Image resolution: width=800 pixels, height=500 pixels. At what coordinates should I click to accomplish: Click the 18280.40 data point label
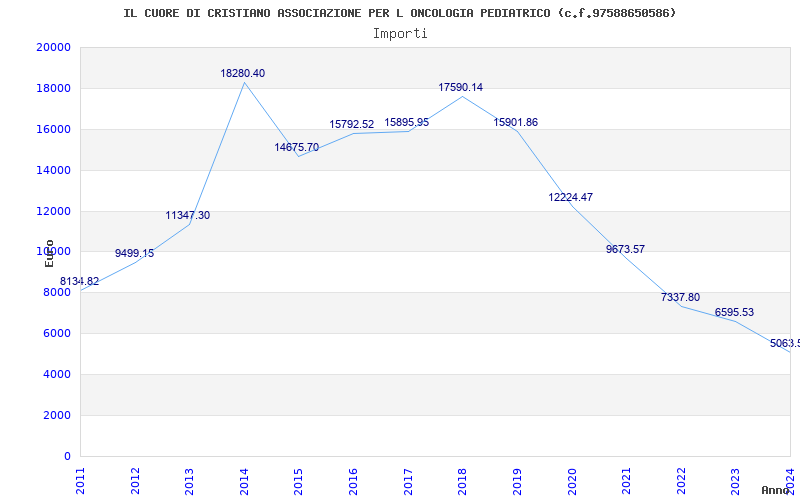[242, 73]
